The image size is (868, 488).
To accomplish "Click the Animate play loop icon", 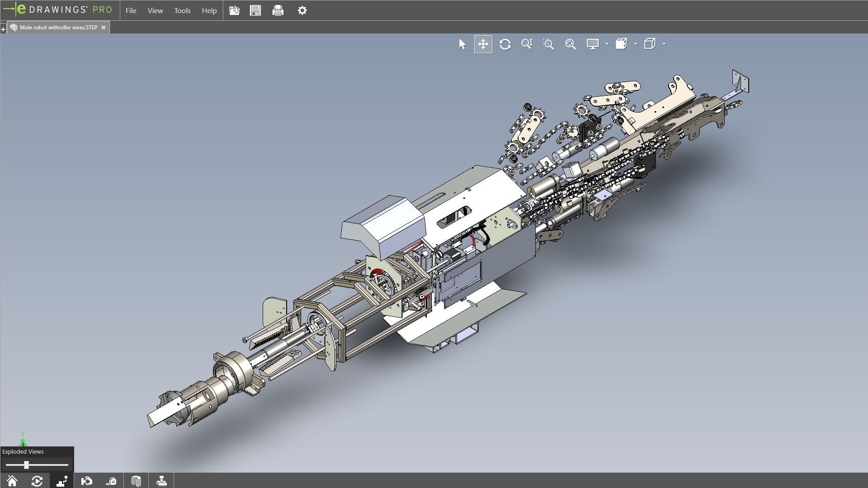I will [37, 481].
